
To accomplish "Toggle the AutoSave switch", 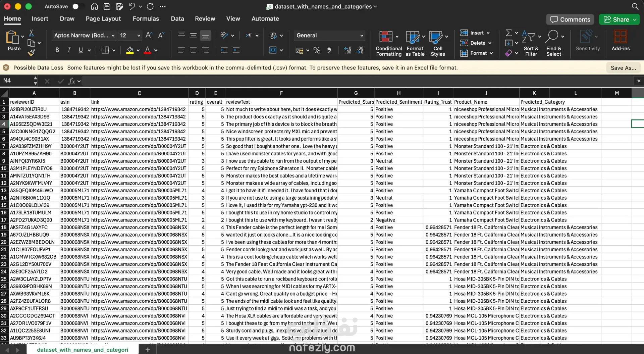I will pyautogui.click(x=78, y=6).
